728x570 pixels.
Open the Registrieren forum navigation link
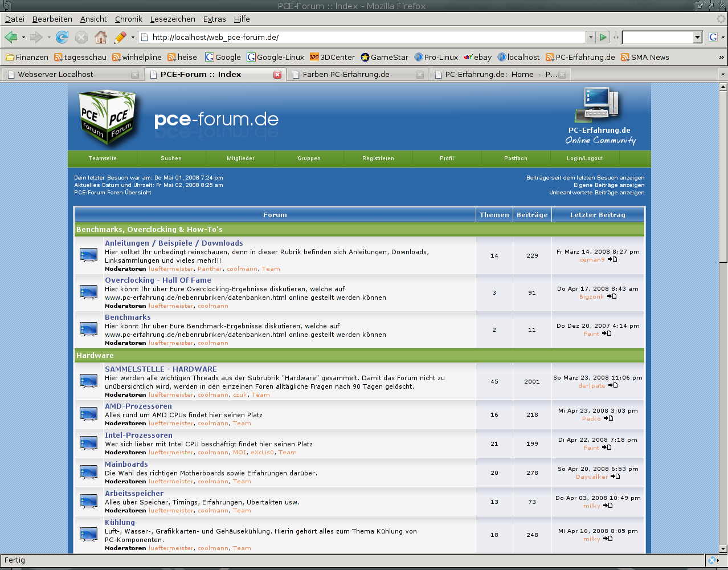378,158
